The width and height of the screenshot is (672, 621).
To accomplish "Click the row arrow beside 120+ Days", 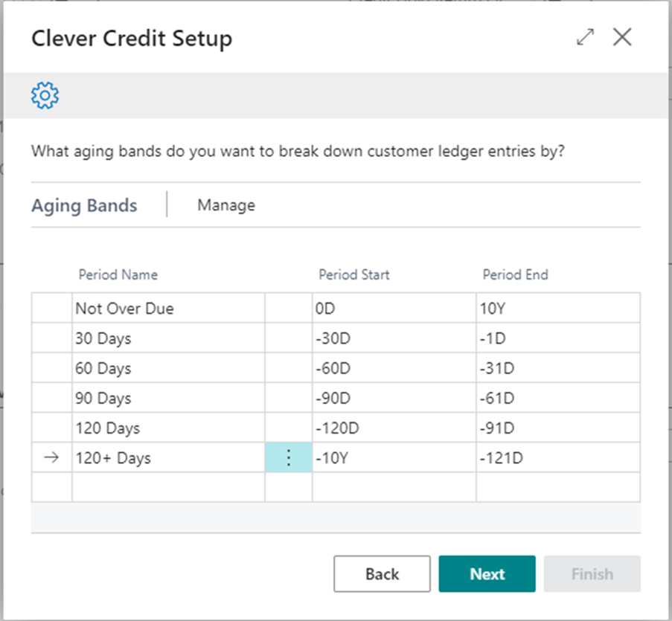I will [51, 457].
